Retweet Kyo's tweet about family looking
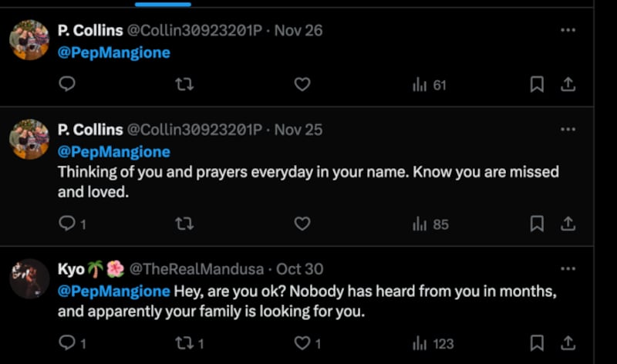The height and width of the screenshot is (364, 617). coord(184,343)
